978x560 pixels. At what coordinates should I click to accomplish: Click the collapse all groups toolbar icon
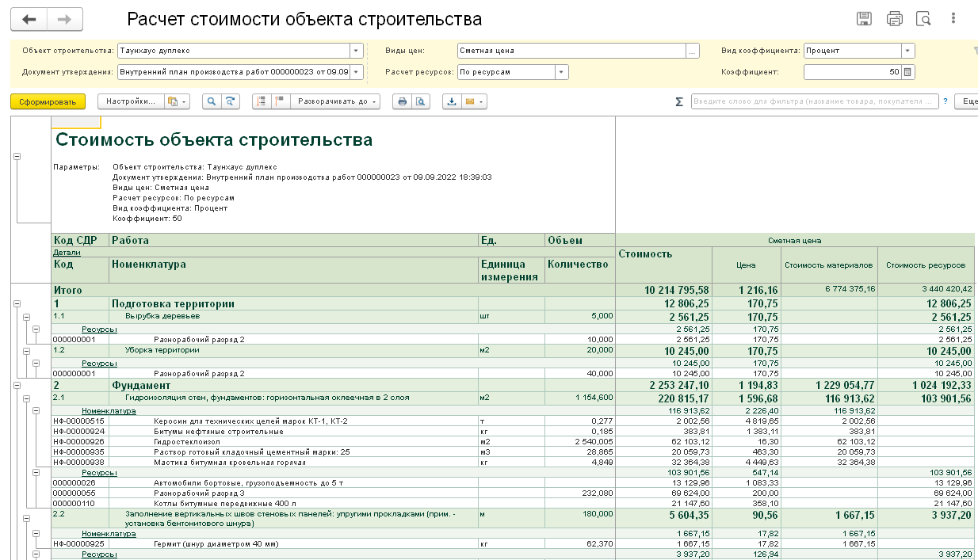click(x=278, y=101)
